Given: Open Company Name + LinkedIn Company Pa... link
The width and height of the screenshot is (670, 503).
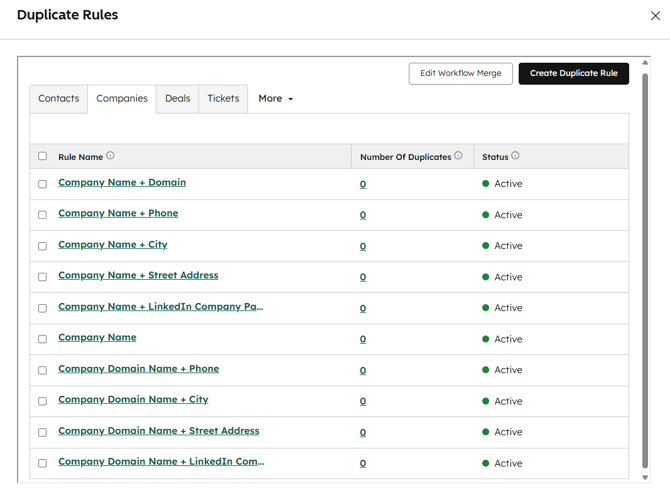Looking at the screenshot, I should 161,306.
